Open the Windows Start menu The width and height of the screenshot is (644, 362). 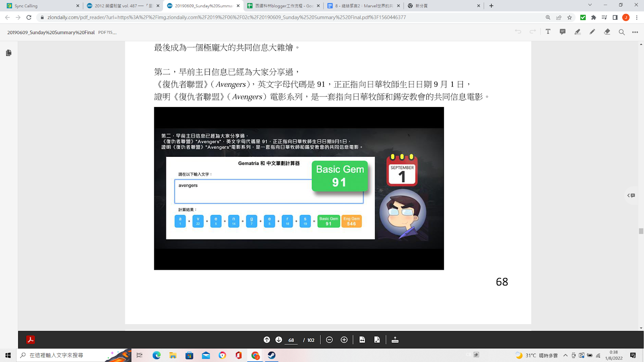point(8,355)
